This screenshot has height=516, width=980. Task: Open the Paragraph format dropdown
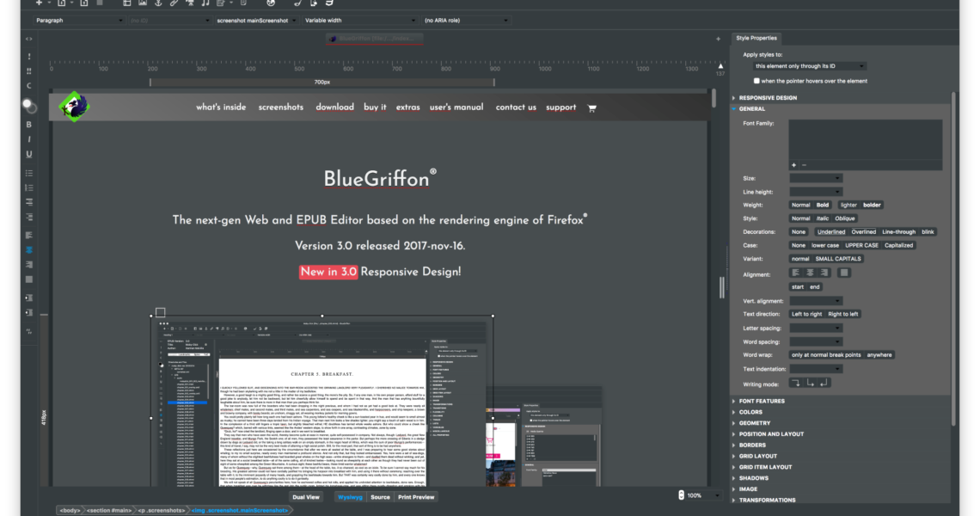point(77,19)
